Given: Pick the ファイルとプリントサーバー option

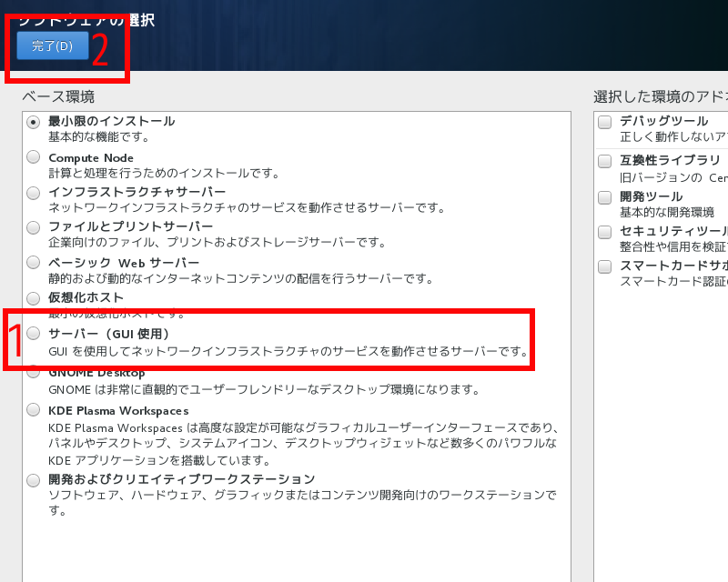Looking at the screenshot, I should (34, 227).
